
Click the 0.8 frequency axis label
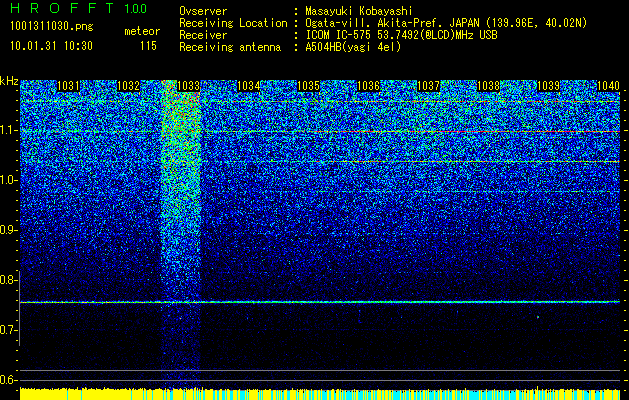(x=8, y=280)
